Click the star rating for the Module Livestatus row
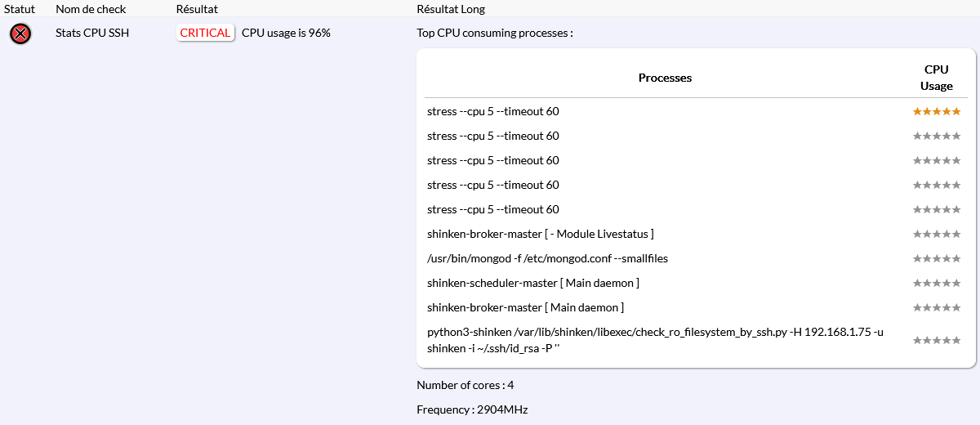 pos(936,234)
